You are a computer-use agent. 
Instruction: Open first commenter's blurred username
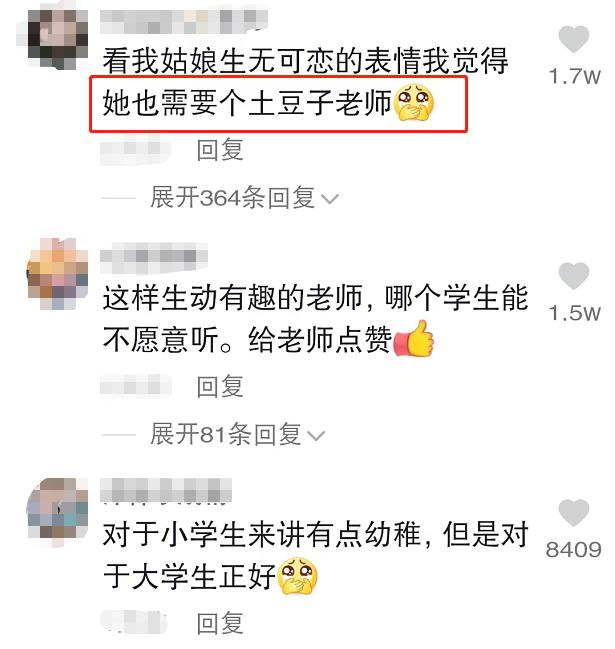[x=184, y=21]
